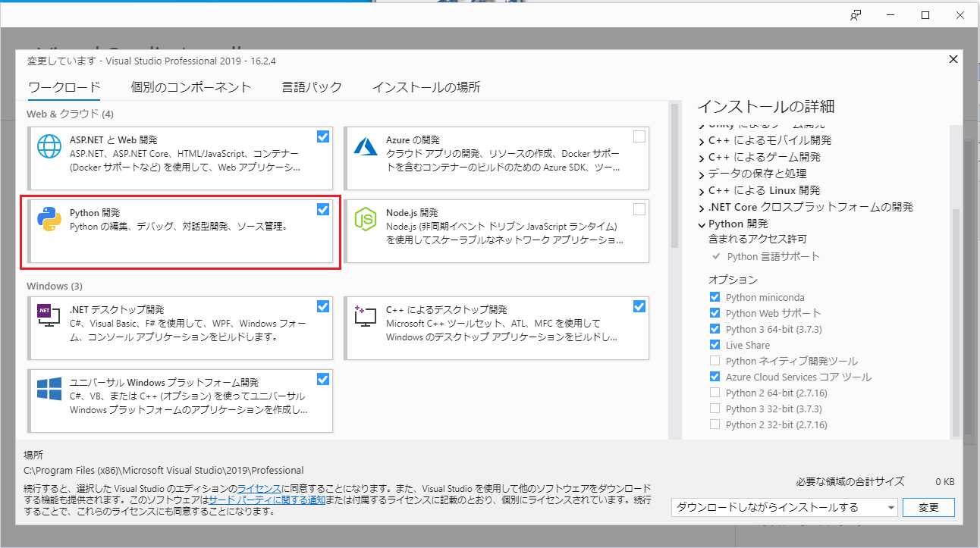This screenshot has width=980, height=548.
Task: Click the .NET desktop development icon
Action: [49, 315]
